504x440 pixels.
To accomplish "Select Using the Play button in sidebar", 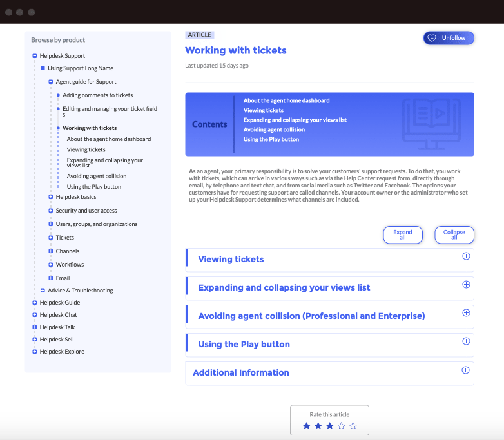I will (94, 186).
